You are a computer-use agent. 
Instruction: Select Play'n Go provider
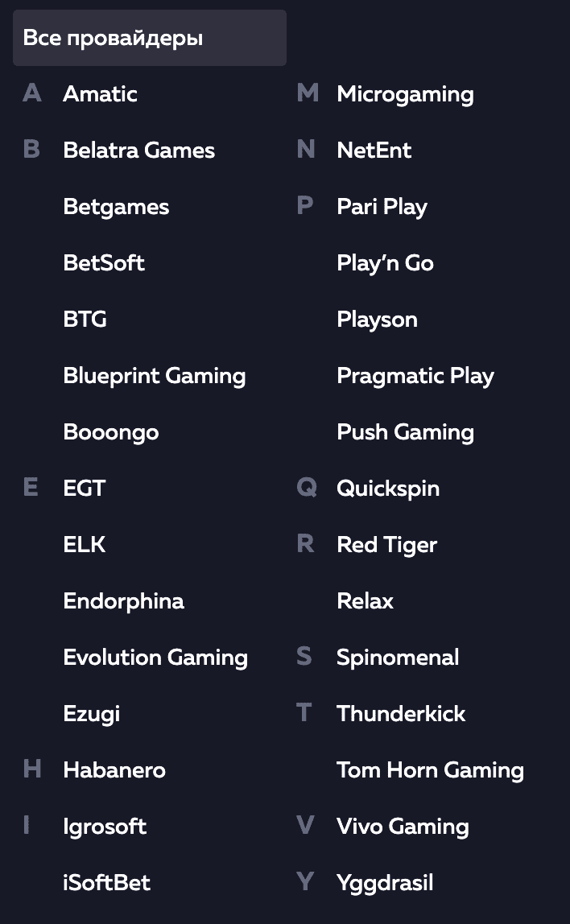(x=385, y=263)
